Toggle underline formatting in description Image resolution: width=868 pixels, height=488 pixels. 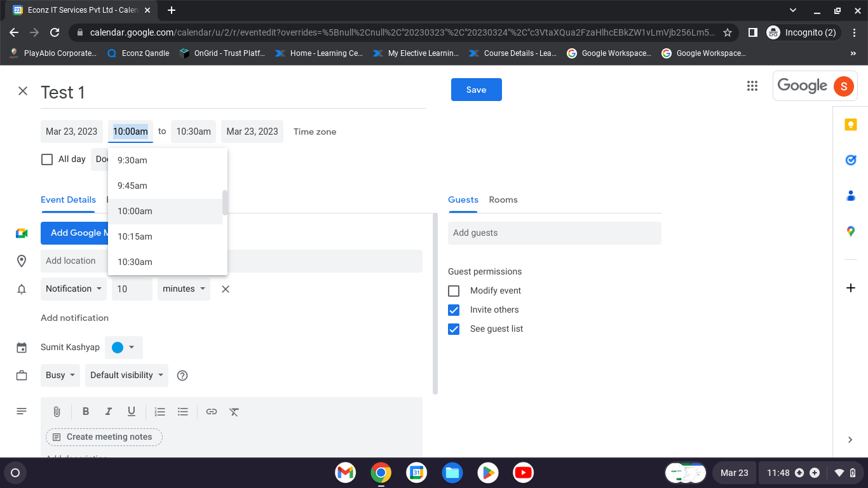[132, 412]
